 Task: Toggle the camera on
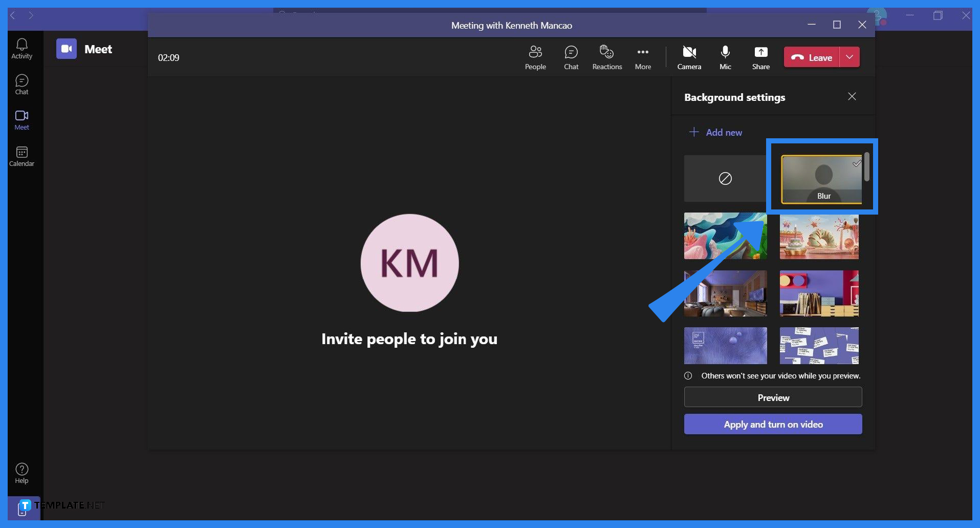coord(689,57)
